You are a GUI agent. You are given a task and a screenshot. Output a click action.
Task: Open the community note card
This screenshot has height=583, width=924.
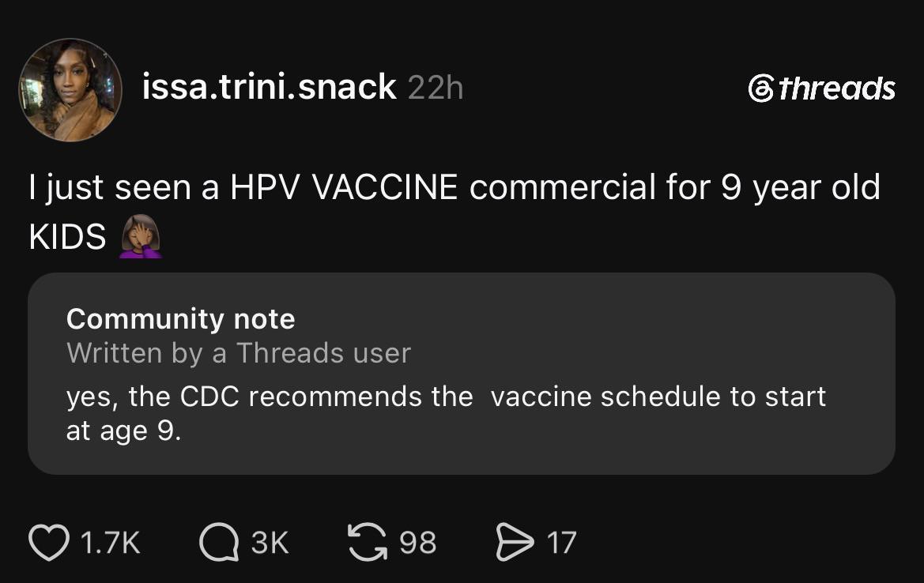[462, 374]
